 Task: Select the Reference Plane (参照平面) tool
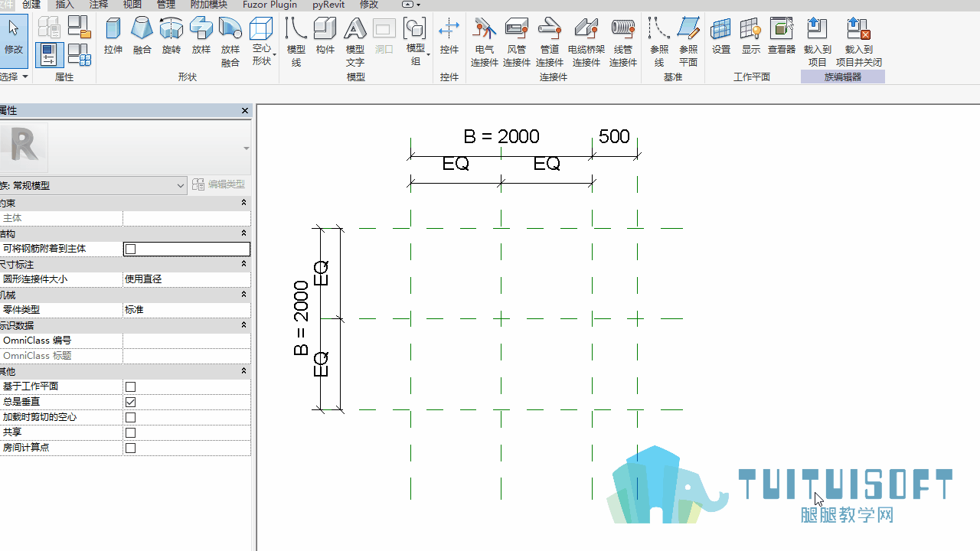point(688,42)
